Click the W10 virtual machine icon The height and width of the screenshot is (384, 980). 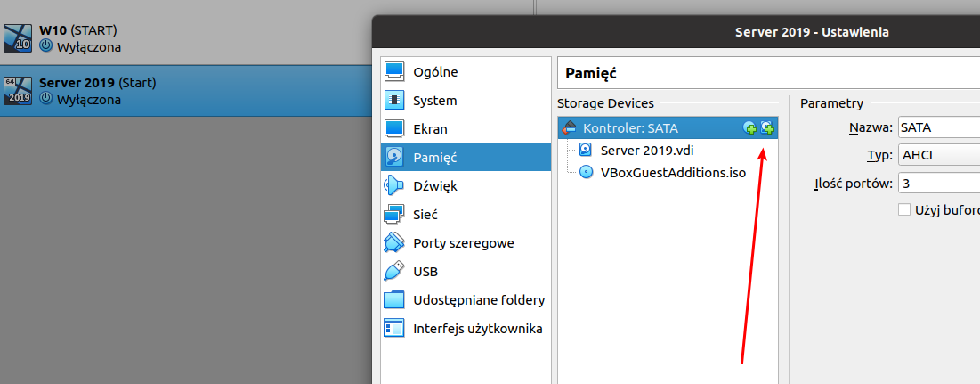click(18, 37)
